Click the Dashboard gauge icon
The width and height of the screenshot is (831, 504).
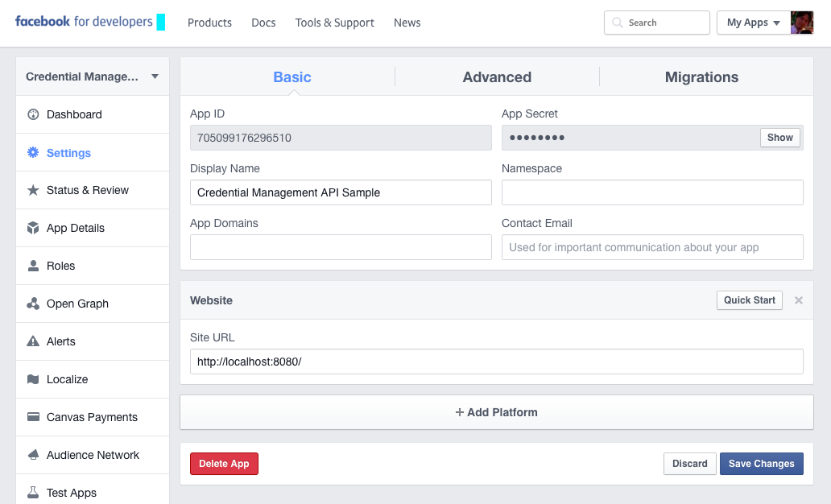(x=33, y=114)
